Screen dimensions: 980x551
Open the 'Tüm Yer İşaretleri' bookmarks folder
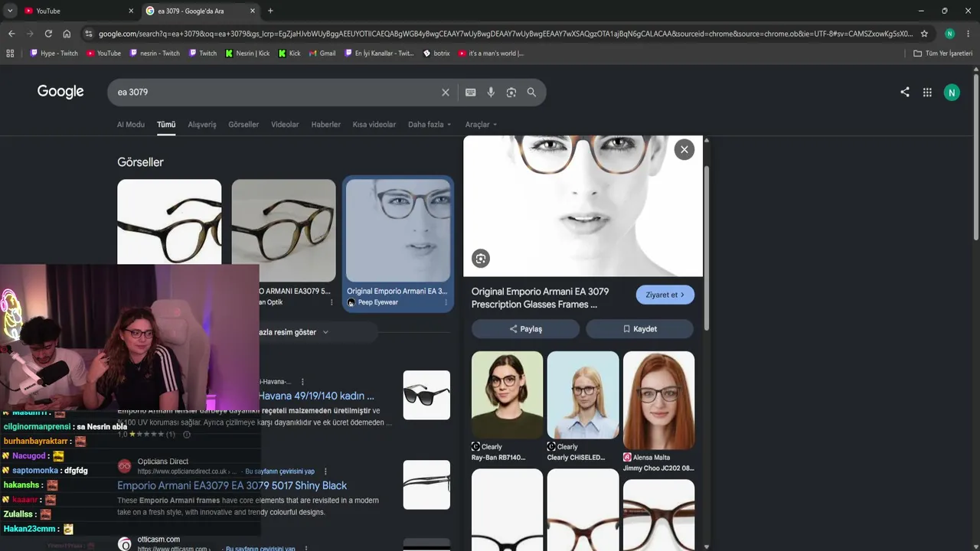pos(942,54)
